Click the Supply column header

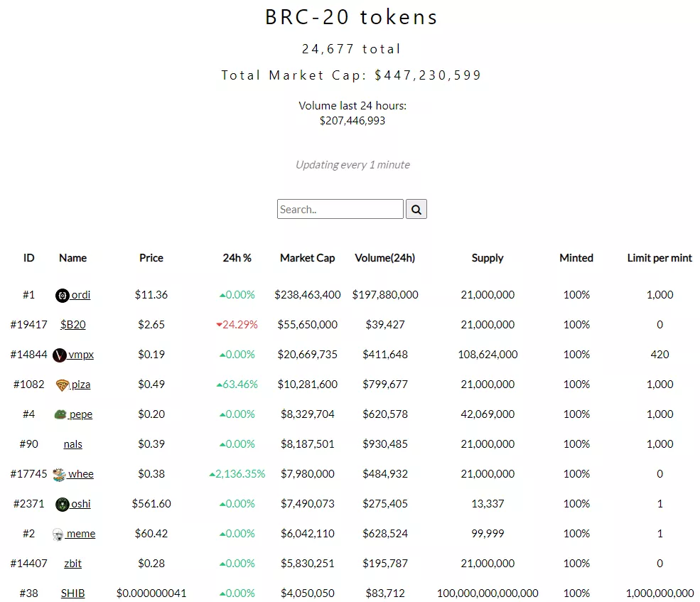tap(488, 258)
